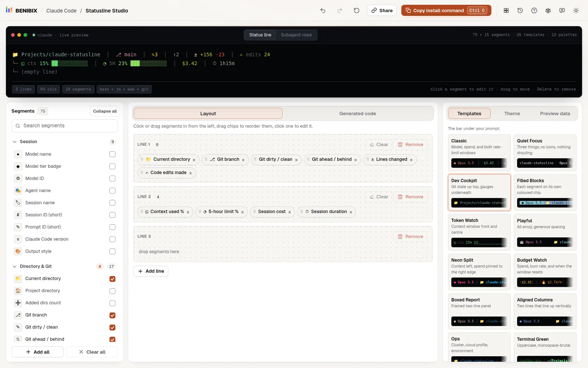
Task: Uncheck the Current directory checkbox
Action: tap(112, 279)
